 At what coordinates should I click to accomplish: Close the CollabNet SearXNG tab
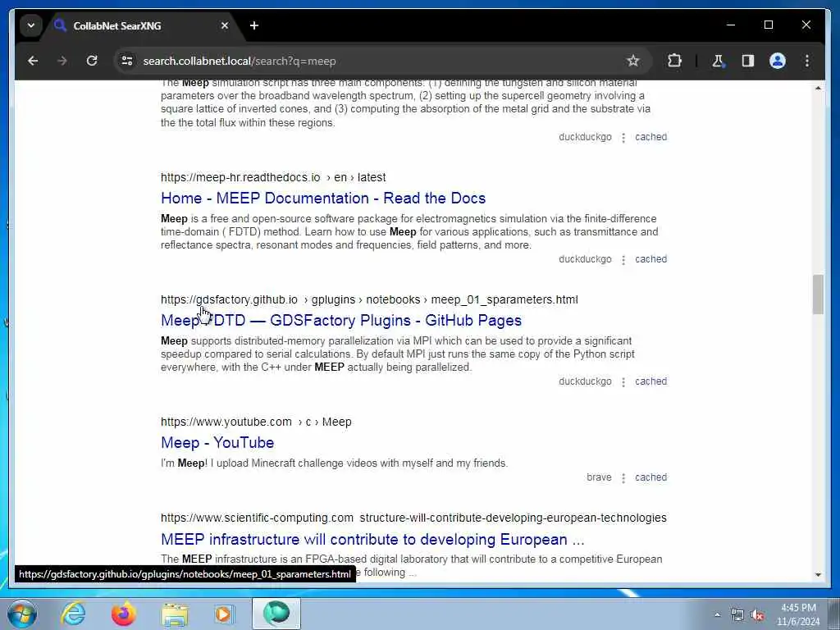tap(225, 25)
